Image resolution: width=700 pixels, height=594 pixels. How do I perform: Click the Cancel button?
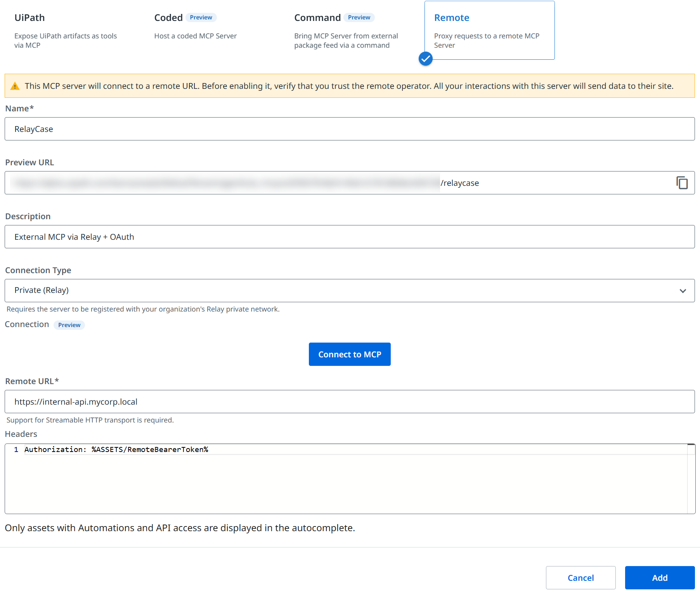[580, 578]
